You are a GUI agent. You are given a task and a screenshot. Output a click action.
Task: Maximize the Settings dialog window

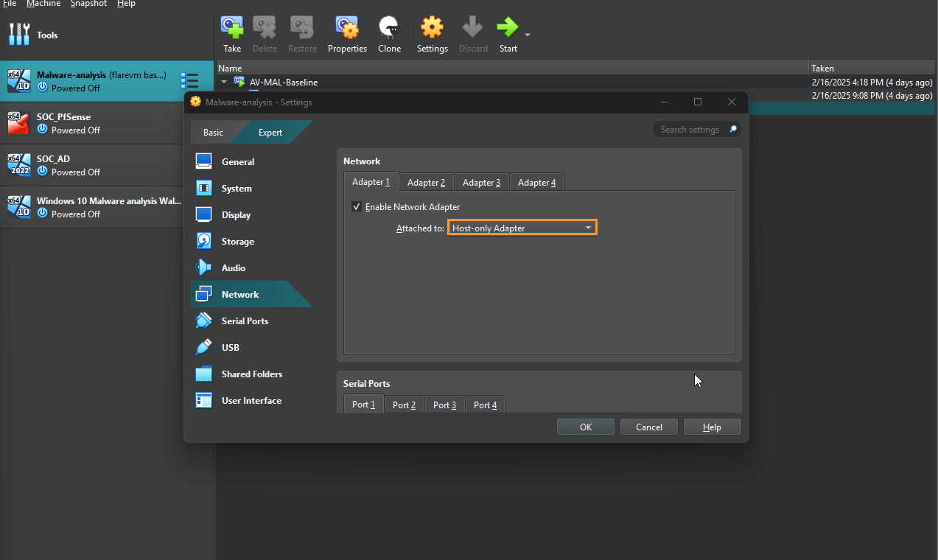coord(697,102)
